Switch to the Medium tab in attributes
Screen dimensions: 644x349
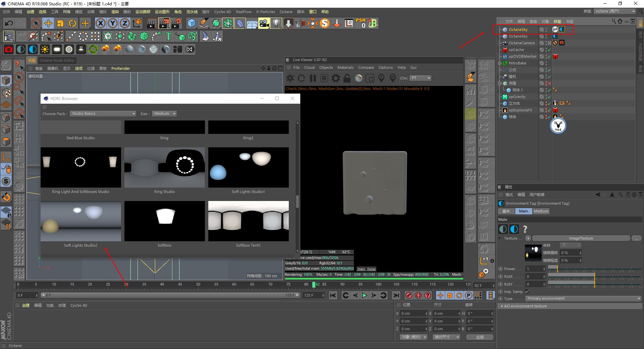pos(541,211)
